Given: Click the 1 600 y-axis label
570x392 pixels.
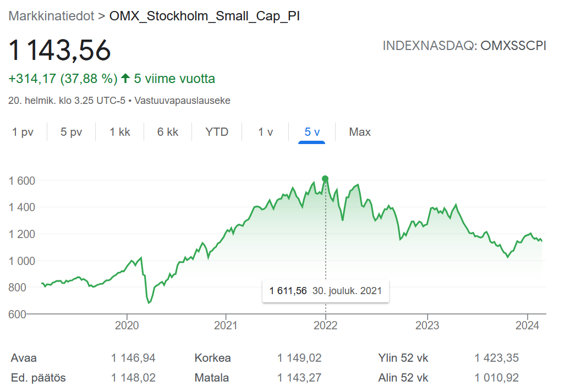Looking at the screenshot, I should (x=22, y=180).
